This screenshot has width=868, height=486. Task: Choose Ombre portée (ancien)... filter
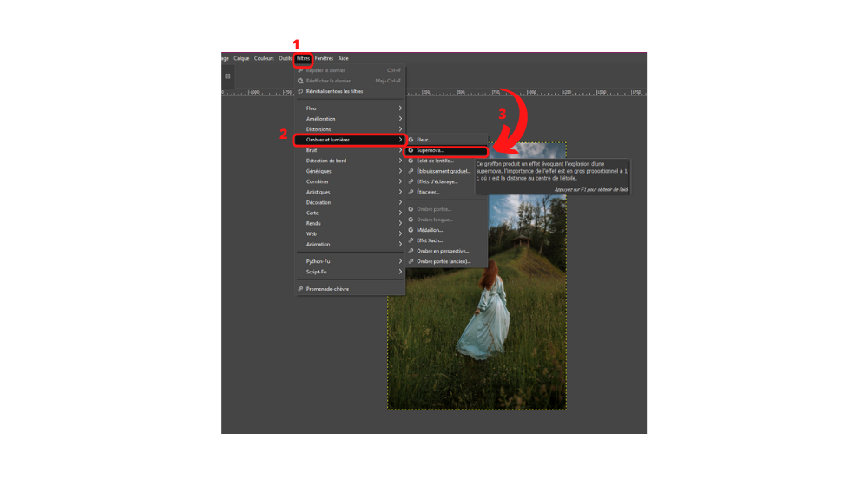click(x=447, y=262)
